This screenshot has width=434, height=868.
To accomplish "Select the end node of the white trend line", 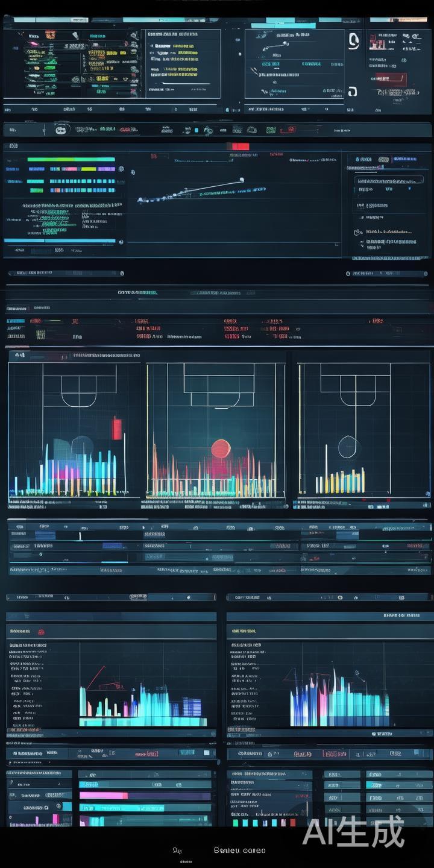I will [241, 179].
